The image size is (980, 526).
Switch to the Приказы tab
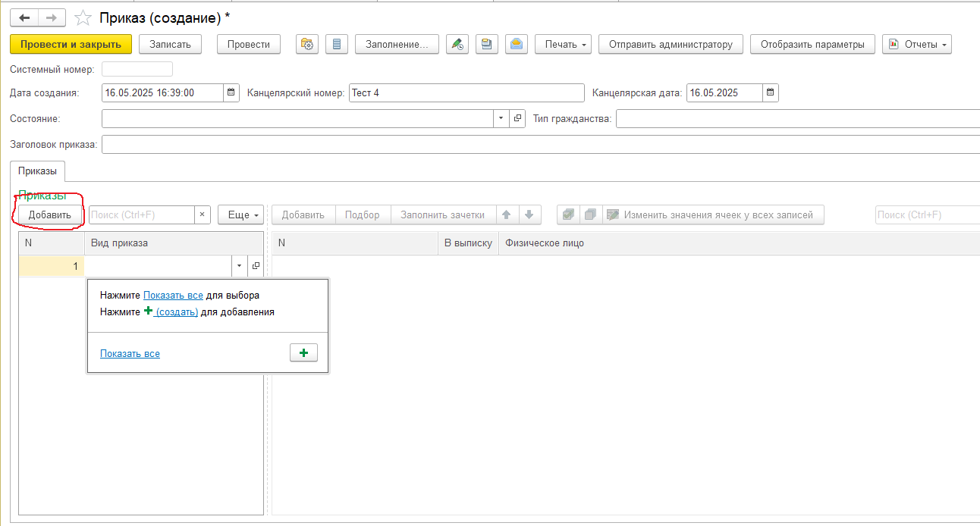(x=38, y=172)
